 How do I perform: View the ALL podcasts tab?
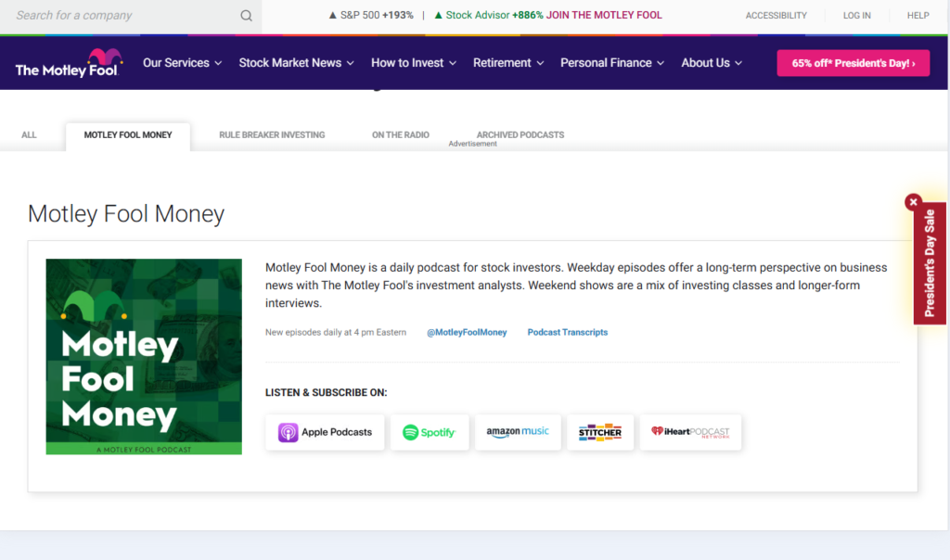[x=29, y=134]
